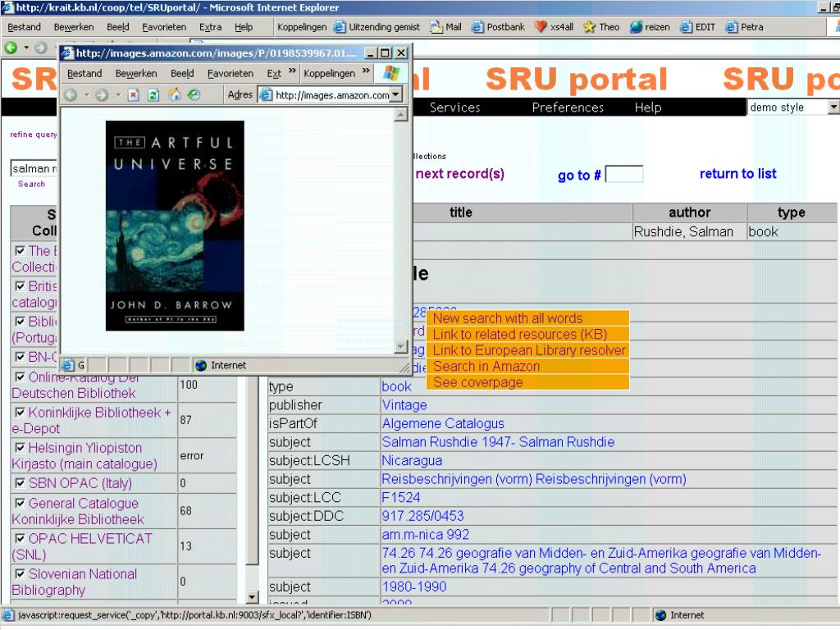Open the demo style dropdown

pos(793,107)
